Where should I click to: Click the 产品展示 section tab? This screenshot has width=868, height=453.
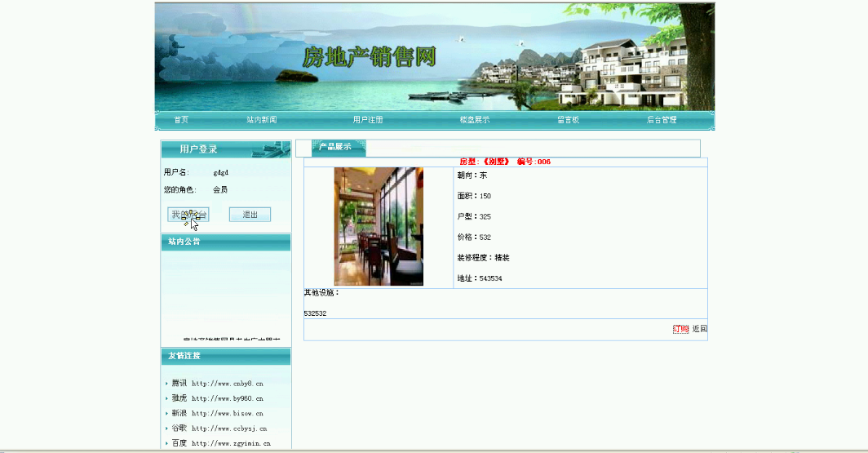coord(339,147)
